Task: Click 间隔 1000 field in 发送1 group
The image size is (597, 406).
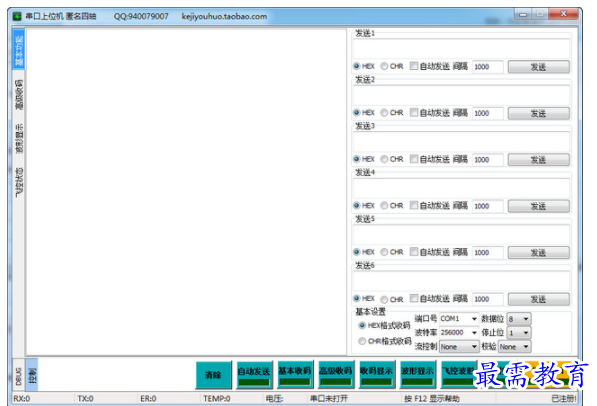Action: [488, 67]
